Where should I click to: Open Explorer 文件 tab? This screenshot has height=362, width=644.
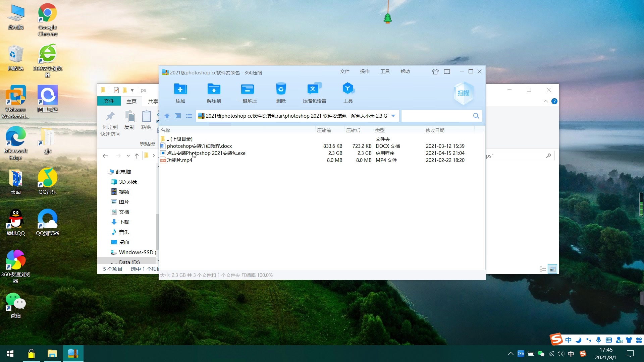pos(109,101)
